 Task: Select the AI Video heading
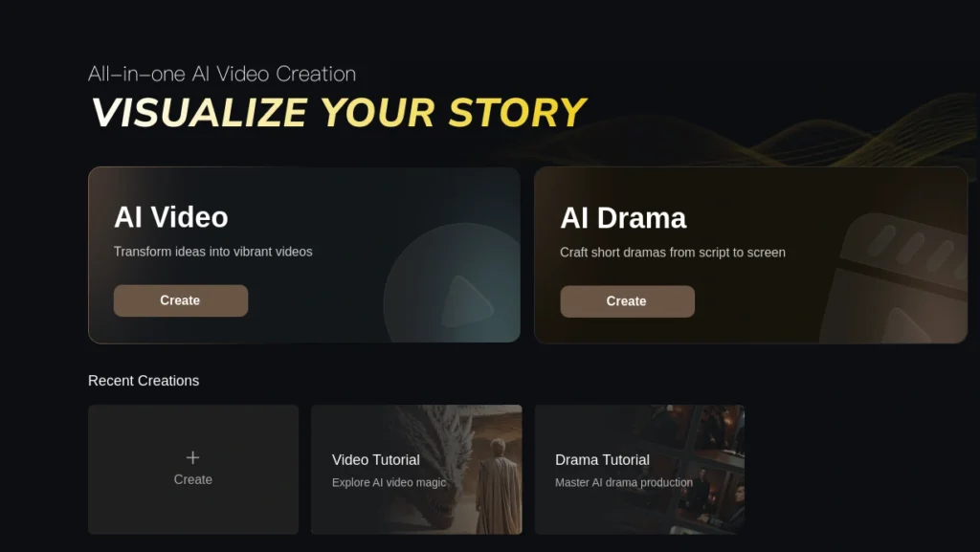(x=170, y=217)
